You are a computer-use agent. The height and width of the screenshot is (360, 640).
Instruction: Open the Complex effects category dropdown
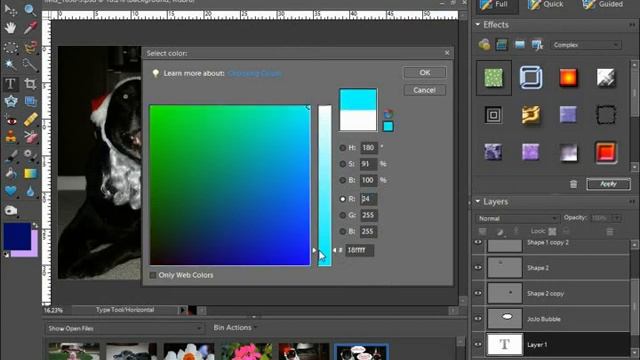pyautogui.click(x=586, y=45)
